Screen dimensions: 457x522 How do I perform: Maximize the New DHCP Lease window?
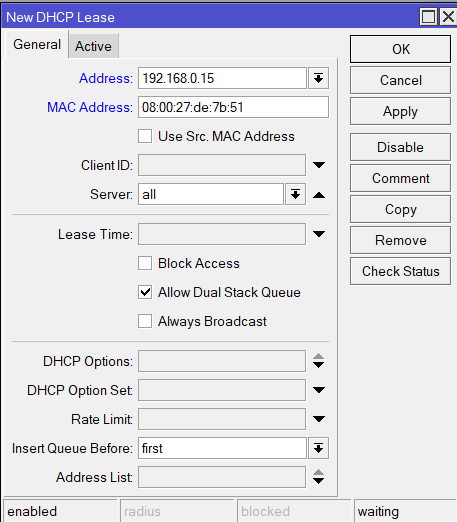point(428,17)
